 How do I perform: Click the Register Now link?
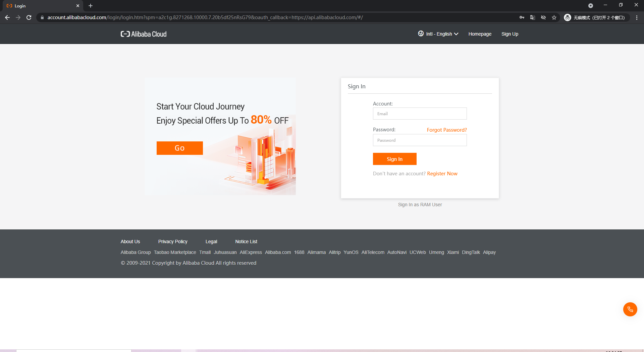tap(442, 174)
